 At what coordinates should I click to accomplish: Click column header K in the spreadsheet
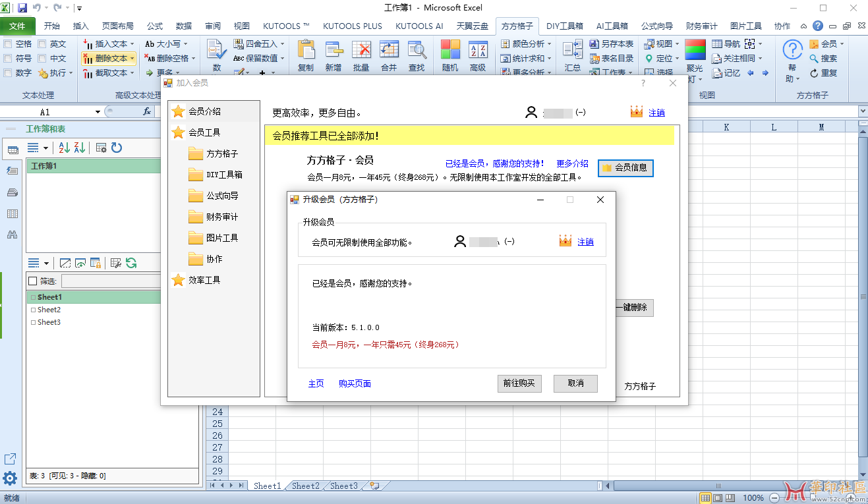[726, 127]
